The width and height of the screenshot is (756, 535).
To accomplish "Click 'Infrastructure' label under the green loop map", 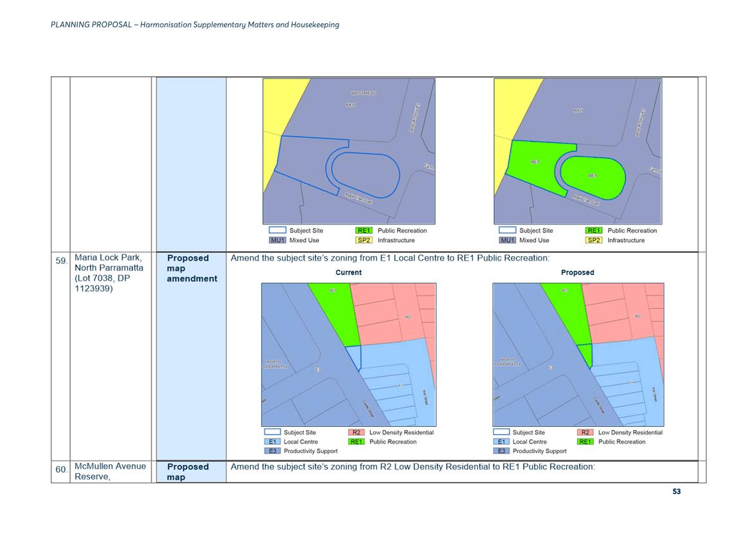I will (626, 240).
